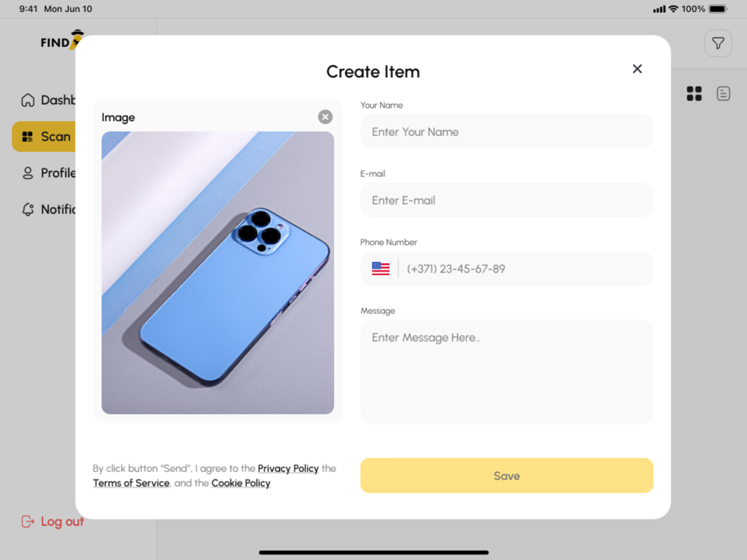Viewport: 747px width, 560px height.
Task: Open the Privacy Policy link
Action: [288, 469]
